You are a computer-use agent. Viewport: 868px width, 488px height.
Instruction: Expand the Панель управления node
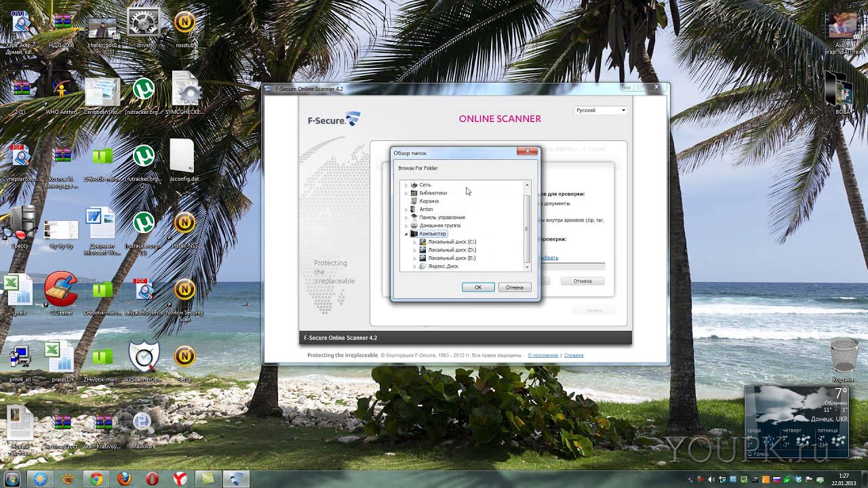point(406,218)
